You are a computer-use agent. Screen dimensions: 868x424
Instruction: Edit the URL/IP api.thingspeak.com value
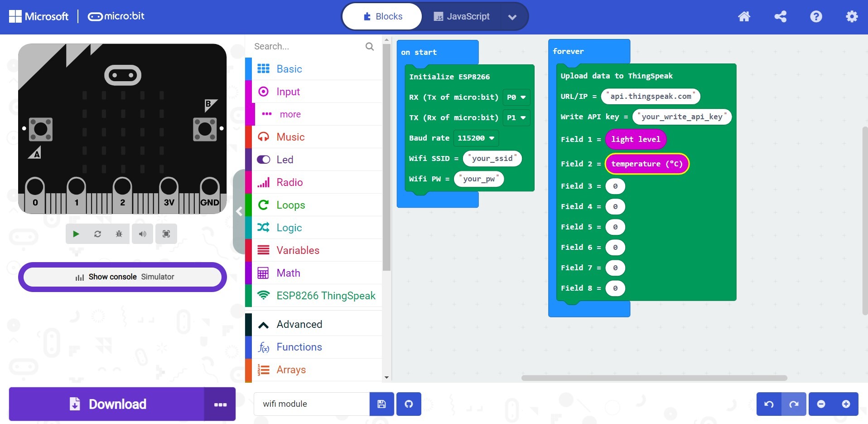click(651, 96)
